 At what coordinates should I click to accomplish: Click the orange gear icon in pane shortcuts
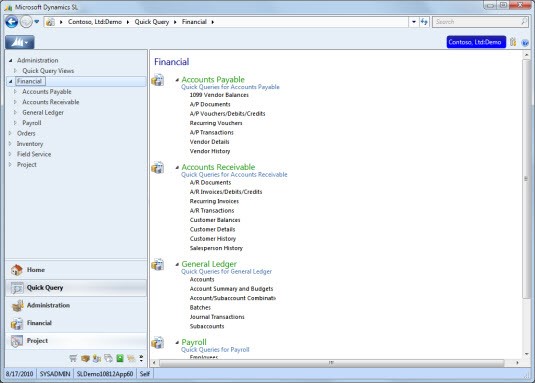tap(131, 358)
